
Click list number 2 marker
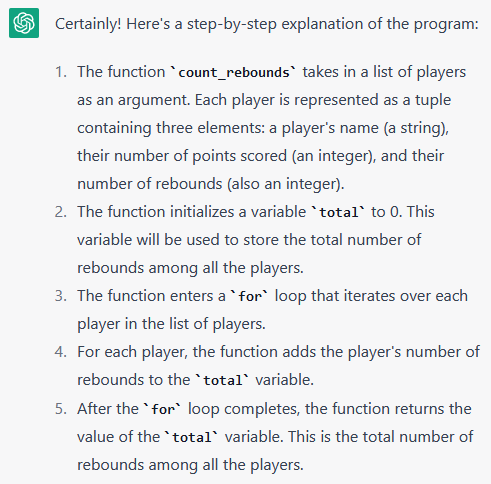pos(61,212)
